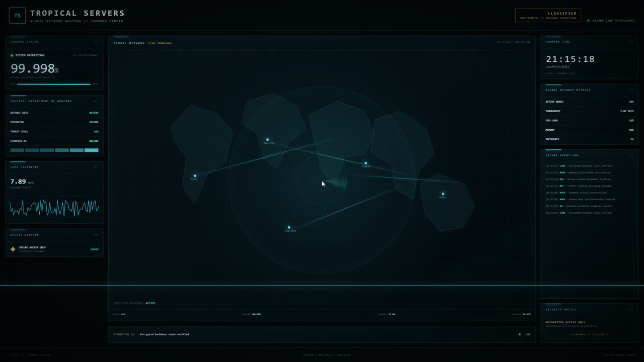Screen dimensions: 644x362
Task: Click the green Live indicator dot in the Starview AI bar
Action: coord(520,334)
